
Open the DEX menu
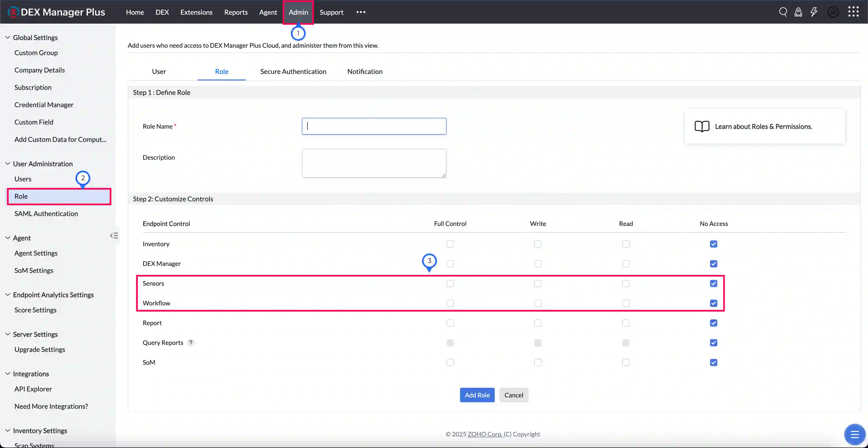(162, 12)
